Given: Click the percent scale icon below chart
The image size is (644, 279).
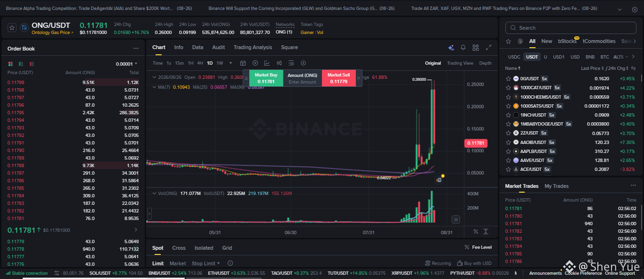Looking at the screenshot, I should 476,231.
